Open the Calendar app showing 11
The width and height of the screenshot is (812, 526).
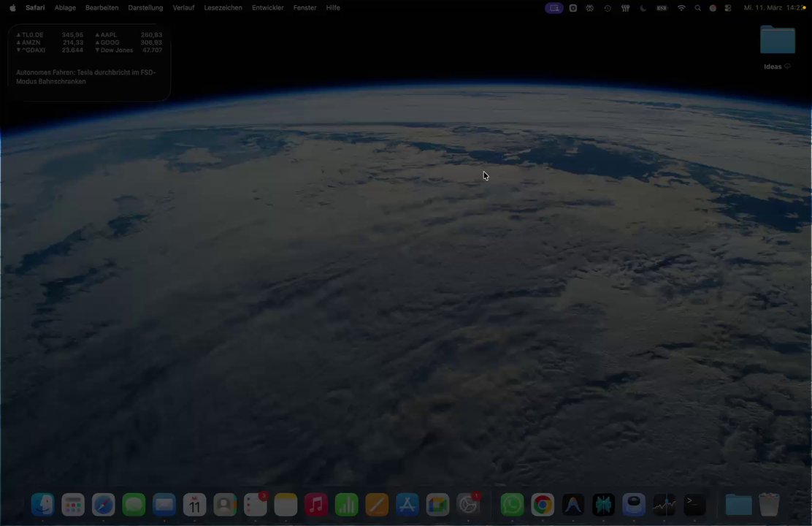tap(195, 505)
